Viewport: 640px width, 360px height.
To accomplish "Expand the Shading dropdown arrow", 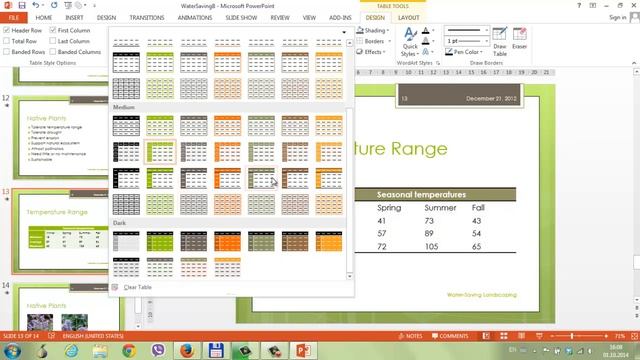I will 388,30.
